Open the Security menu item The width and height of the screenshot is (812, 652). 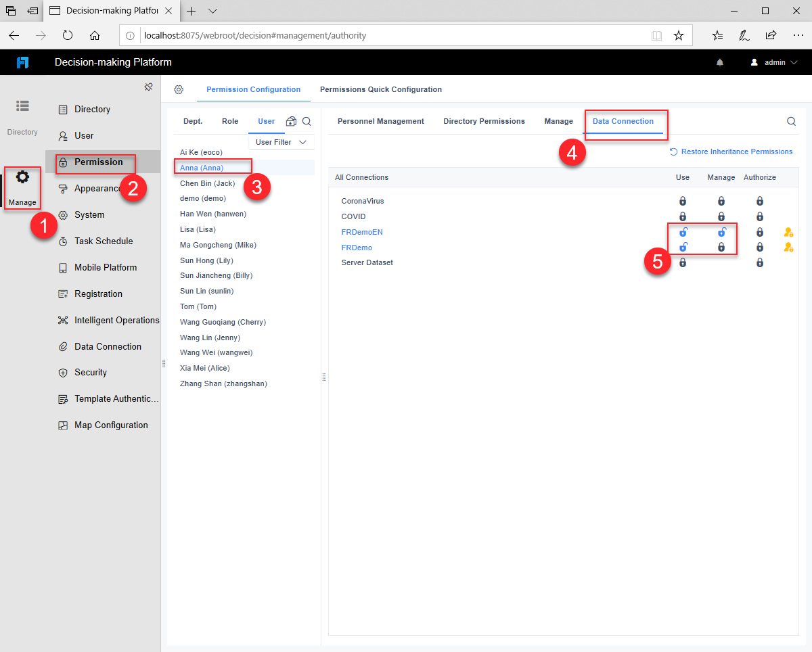click(x=103, y=372)
